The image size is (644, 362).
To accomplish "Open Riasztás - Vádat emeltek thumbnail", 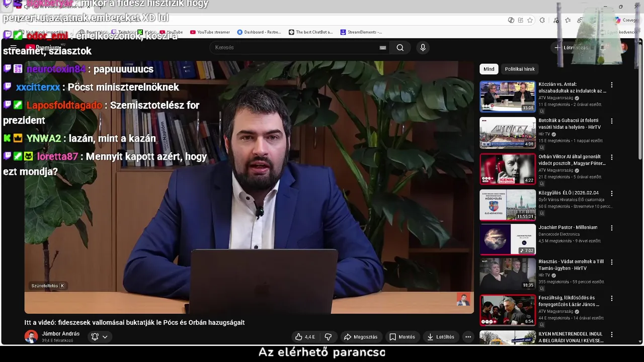I will (508, 274).
